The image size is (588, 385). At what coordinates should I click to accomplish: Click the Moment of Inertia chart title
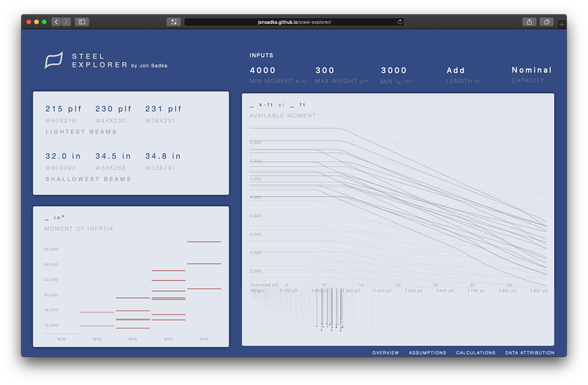[x=79, y=229]
